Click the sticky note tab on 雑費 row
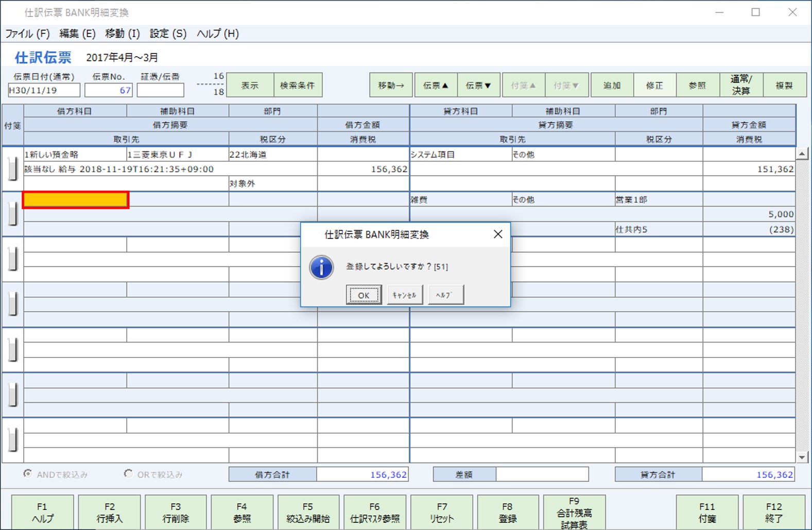This screenshot has width=812, height=530. coord(13,214)
